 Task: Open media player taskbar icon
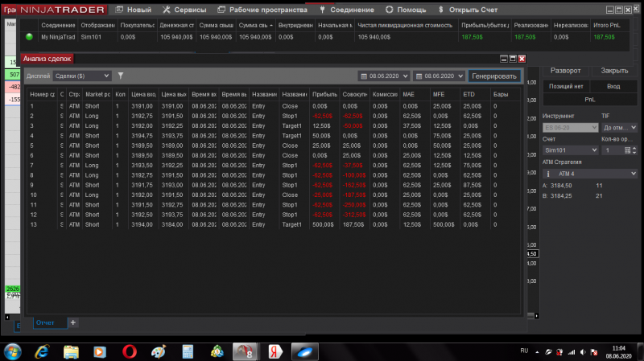(100, 352)
